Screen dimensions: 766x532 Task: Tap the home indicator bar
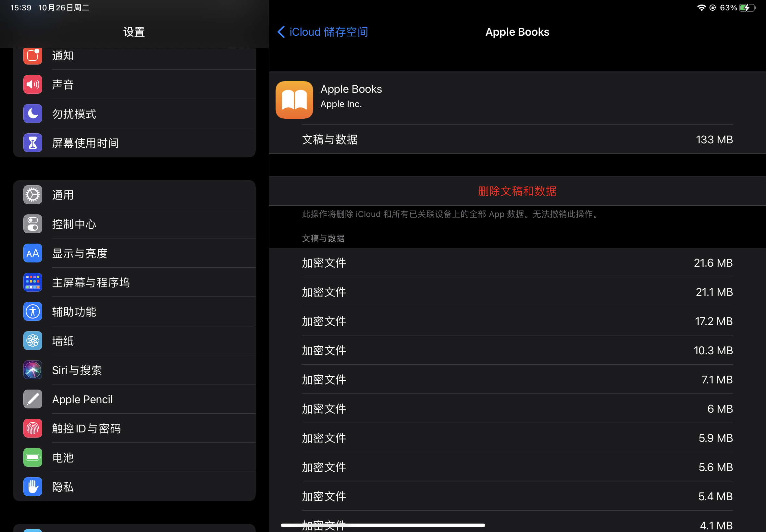point(383,525)
